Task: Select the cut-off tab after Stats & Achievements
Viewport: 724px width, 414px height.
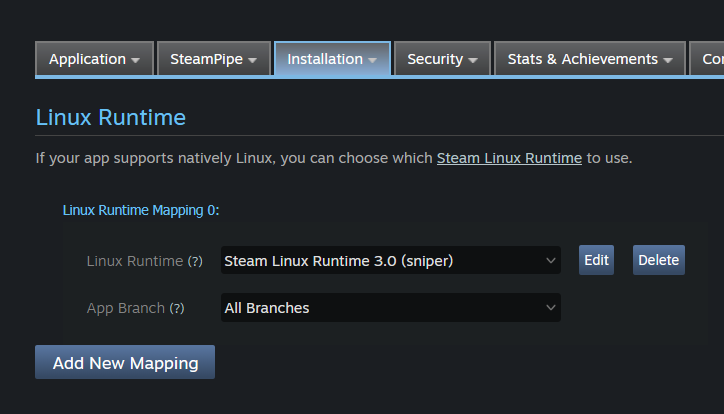Action: tap(708, 59)
